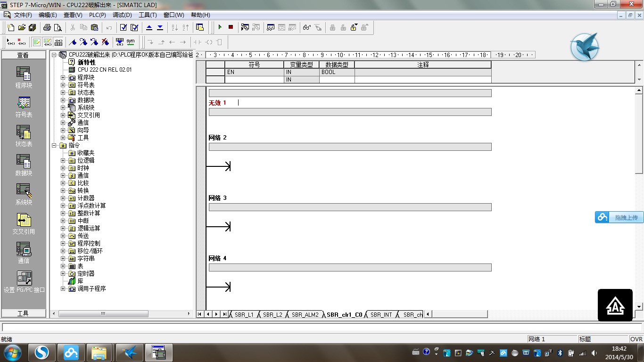
Task: Upload program from PLC with up-arrow icon
Action: pos(149,27)
